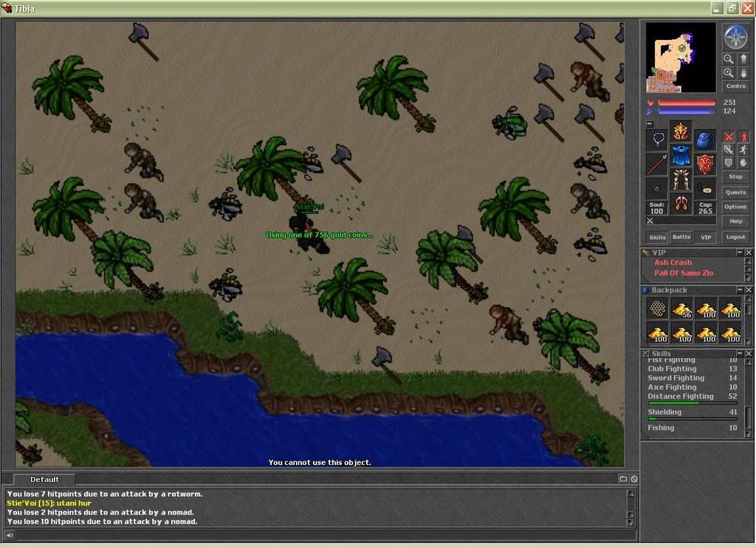Select the helmet equipment slot
The image size is (756, 547).
tap(681, 131)
